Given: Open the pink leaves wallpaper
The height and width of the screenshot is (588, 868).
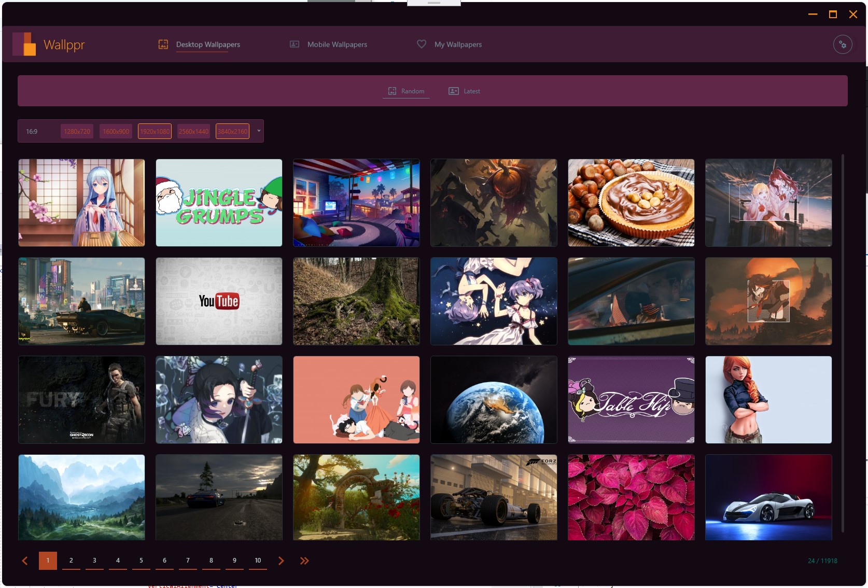Looking at the screenshot, I should click(631, 497).
